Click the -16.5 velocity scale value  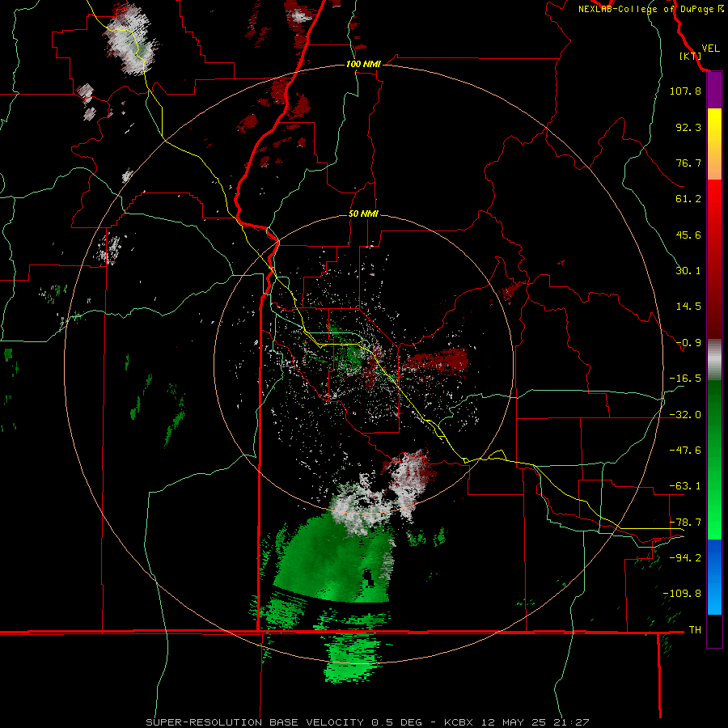coord(685,379)
